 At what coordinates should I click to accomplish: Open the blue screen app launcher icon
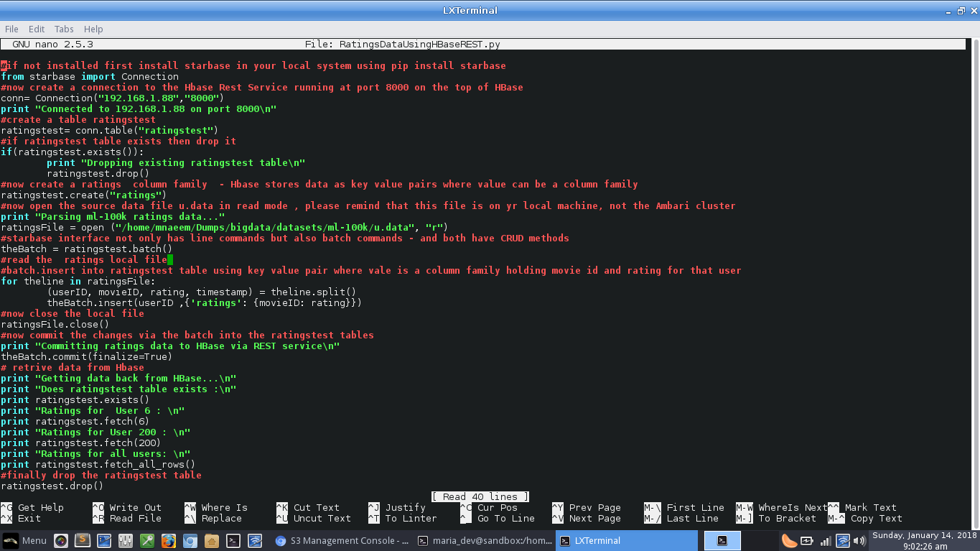(104, 540)
